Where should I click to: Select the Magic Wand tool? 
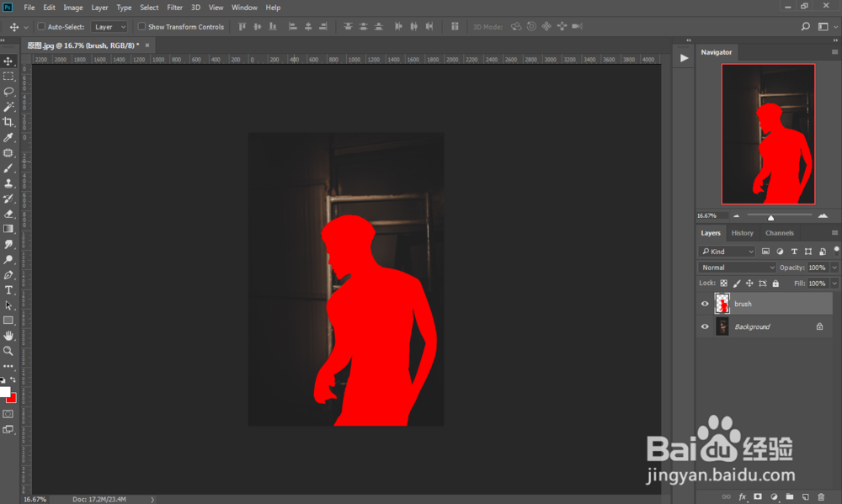point(8,107)
